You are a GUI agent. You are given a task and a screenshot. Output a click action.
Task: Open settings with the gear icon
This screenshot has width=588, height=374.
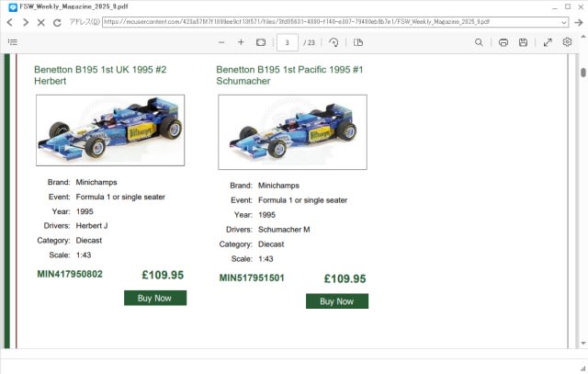[567, 42]
